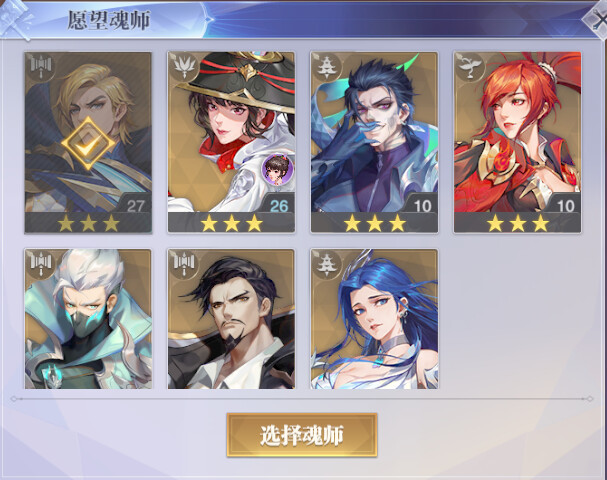Click the class icon on blonde hero card
Image resolution: width=607 pixels, height=480 pixels.
click(41, 68)
